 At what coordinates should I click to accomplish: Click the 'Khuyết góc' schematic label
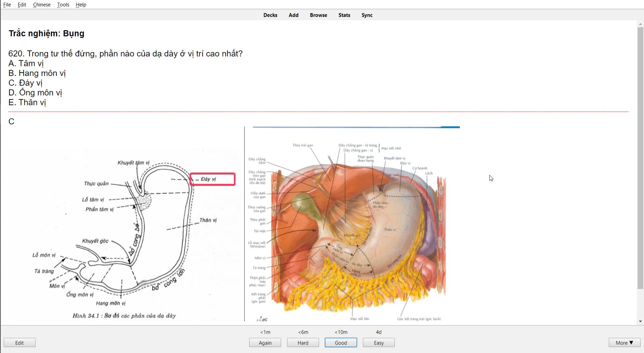(x=95, y=241)
